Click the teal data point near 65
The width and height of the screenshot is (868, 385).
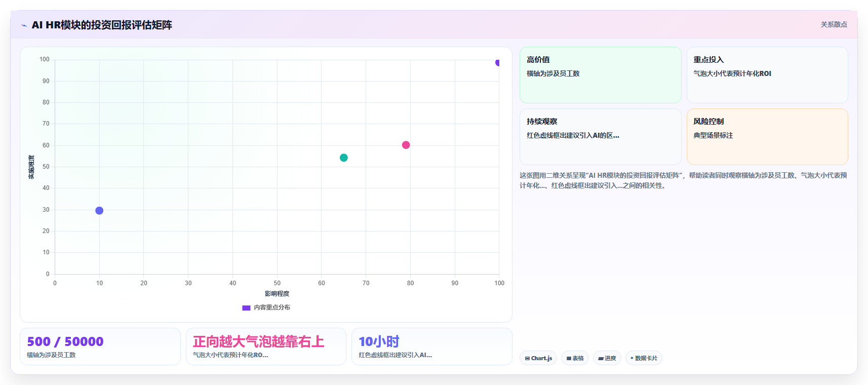coord(343,158)
